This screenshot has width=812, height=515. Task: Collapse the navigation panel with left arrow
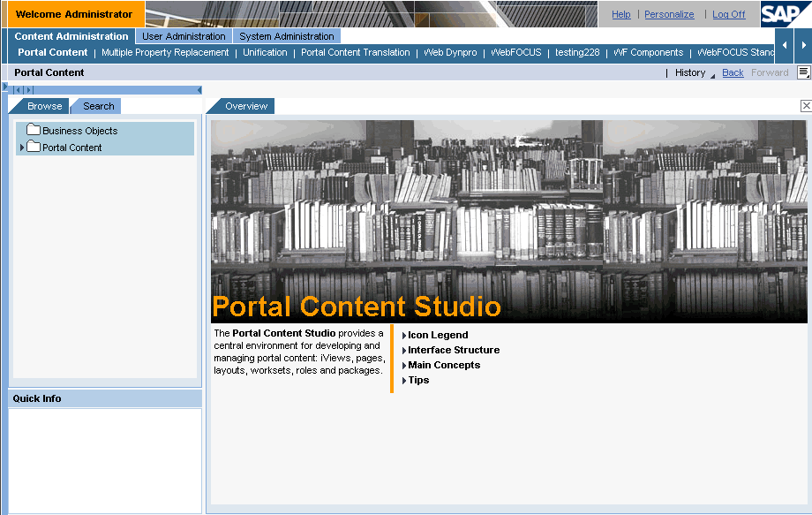click(x=199, y=90)
